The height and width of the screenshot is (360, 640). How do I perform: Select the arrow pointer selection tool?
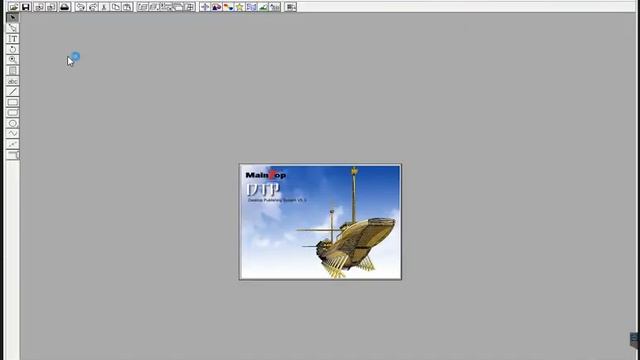point(13,18)
